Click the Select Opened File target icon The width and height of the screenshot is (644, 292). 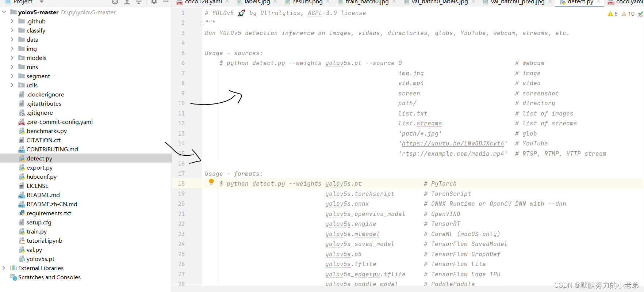(x=115, y=2)
